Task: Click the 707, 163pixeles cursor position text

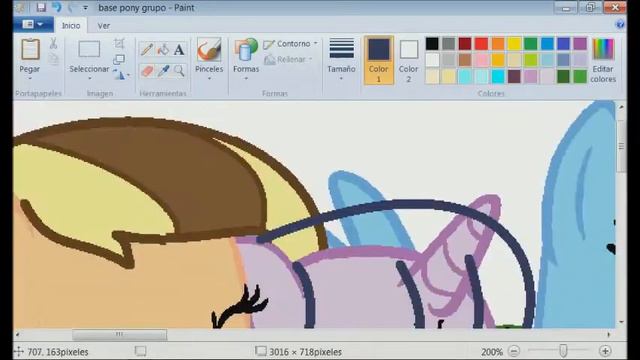Action: coord(58,351)
